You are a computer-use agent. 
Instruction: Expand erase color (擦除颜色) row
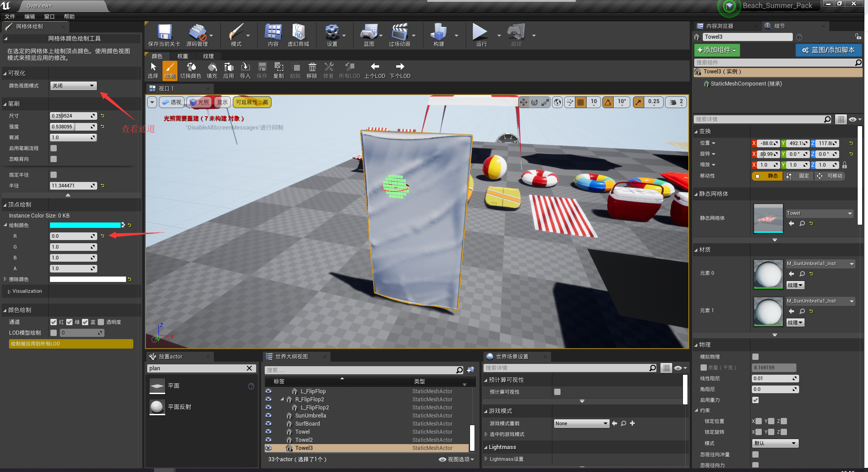(x=5, y=279)
